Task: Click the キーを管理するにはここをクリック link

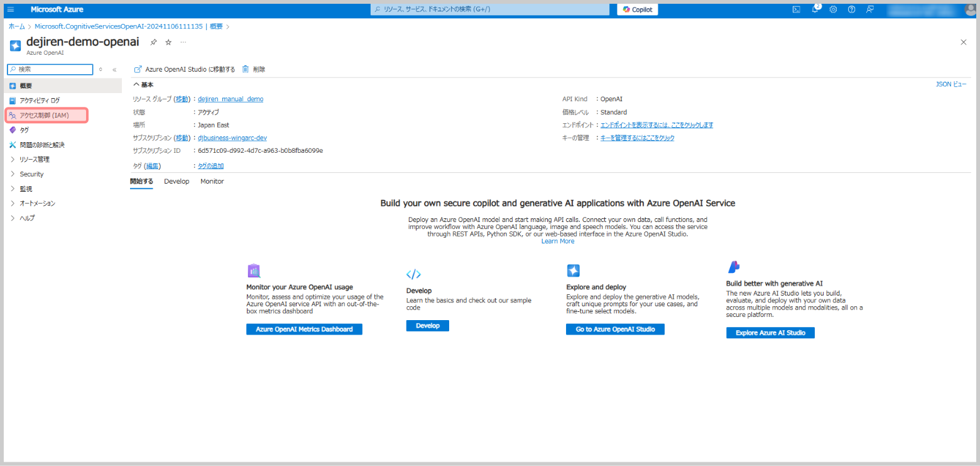Action: [x=638, y=138]
